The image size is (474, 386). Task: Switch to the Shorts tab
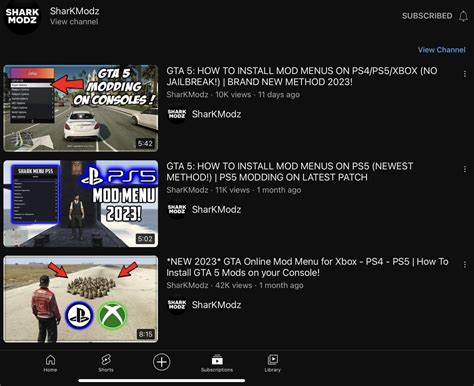[x=106, y=363]
